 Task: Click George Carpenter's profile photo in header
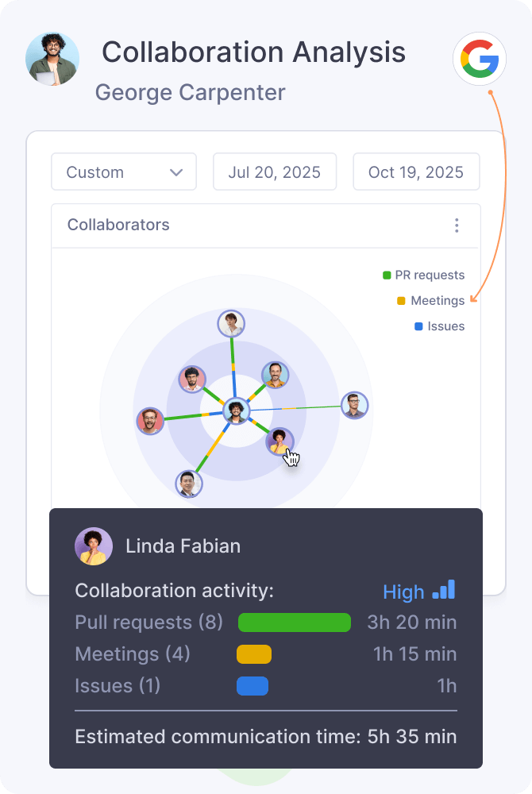pyautogui.click(x=52, y=59)
